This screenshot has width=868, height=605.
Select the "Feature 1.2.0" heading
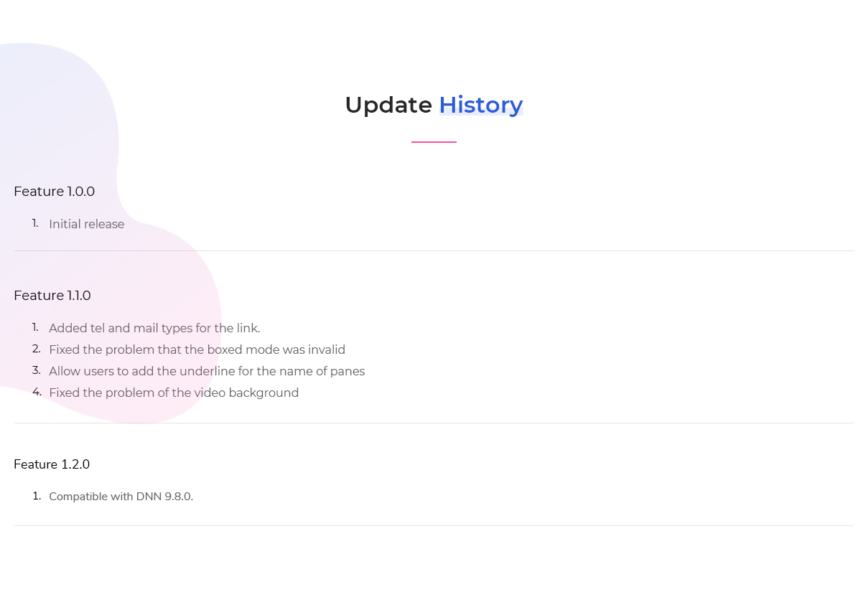(x=52, y=464)
